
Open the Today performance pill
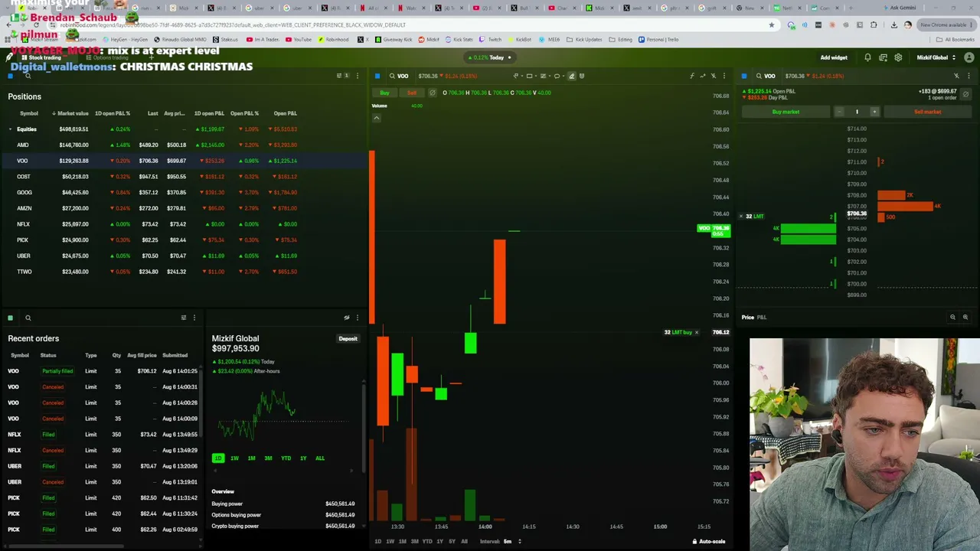(490, 57)
